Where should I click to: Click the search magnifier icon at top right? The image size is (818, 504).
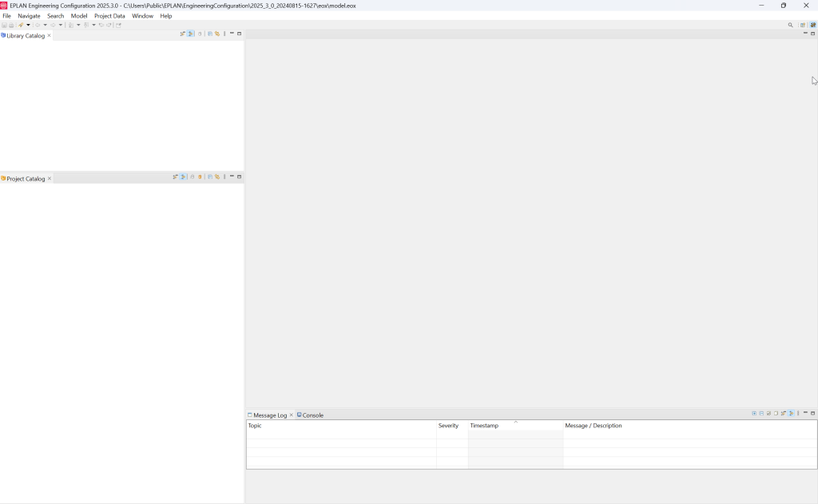tap(790, 25)
